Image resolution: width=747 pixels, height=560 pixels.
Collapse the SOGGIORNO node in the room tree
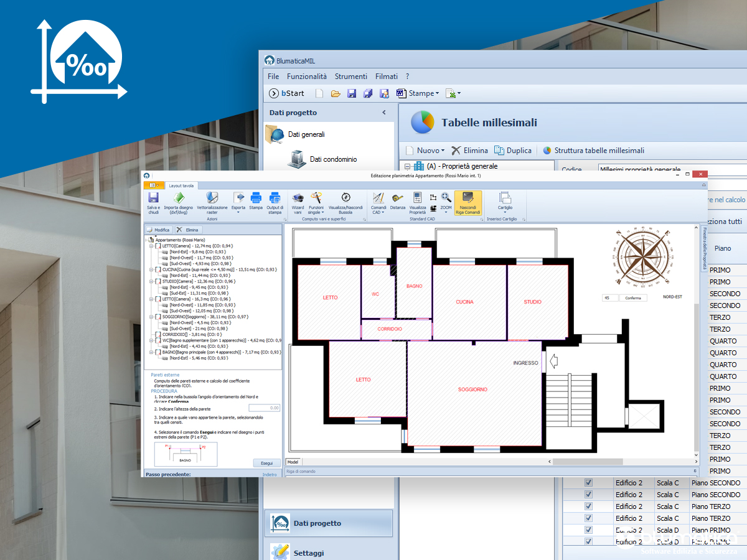pyautogui.click(x=151, y=317)
